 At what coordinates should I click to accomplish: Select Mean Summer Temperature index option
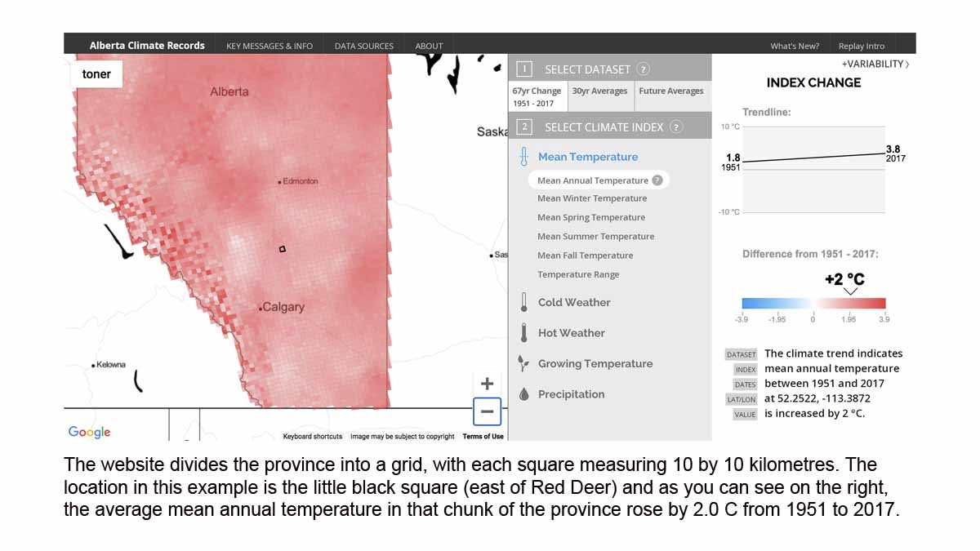click(595, 237)
